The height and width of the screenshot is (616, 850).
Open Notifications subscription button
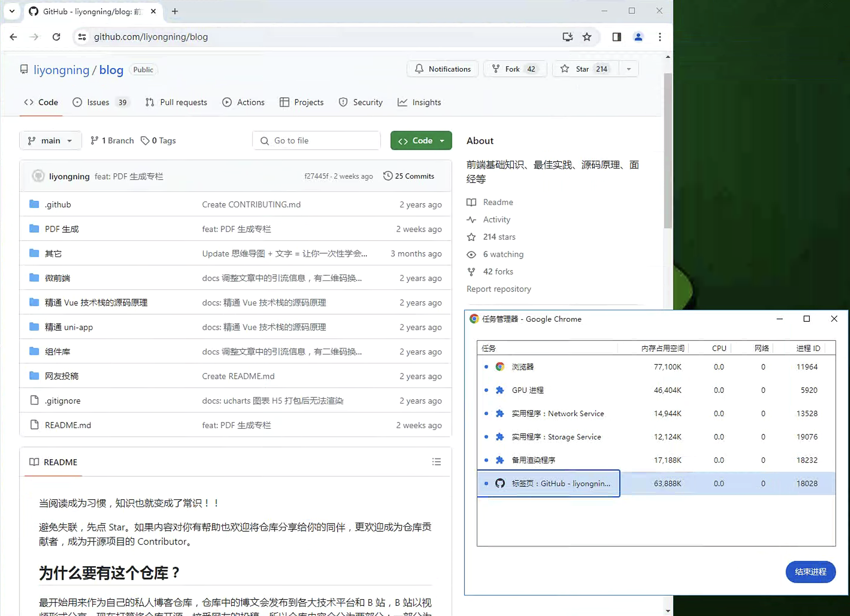442,69
